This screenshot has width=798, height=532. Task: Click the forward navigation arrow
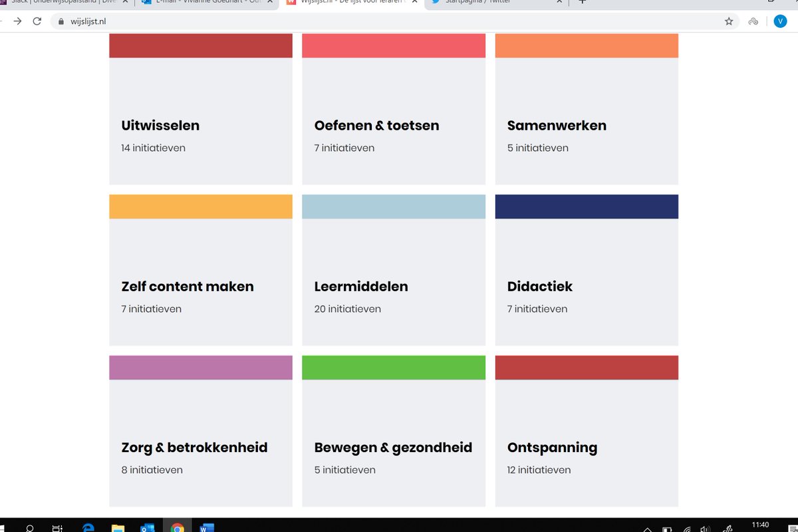pos(17,21)
